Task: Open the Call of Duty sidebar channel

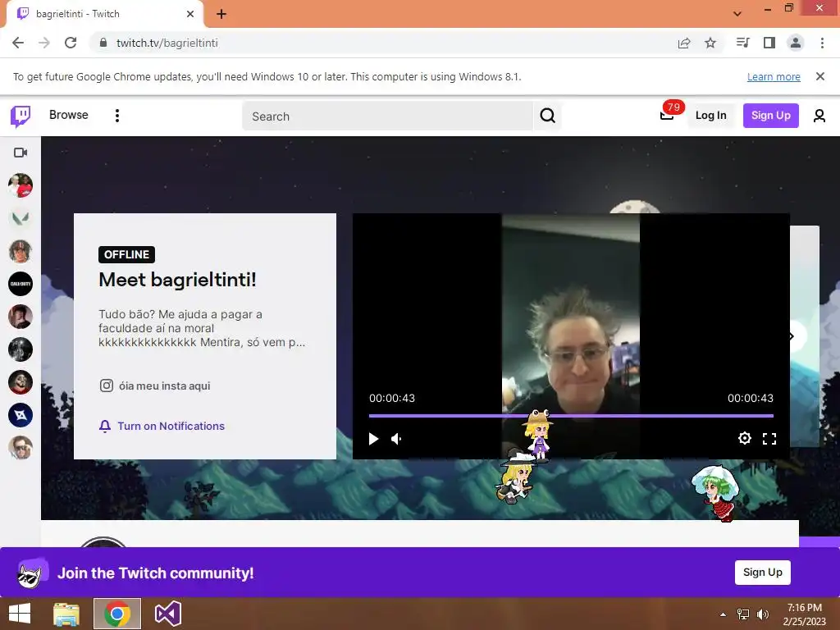Action: (21, 284)
